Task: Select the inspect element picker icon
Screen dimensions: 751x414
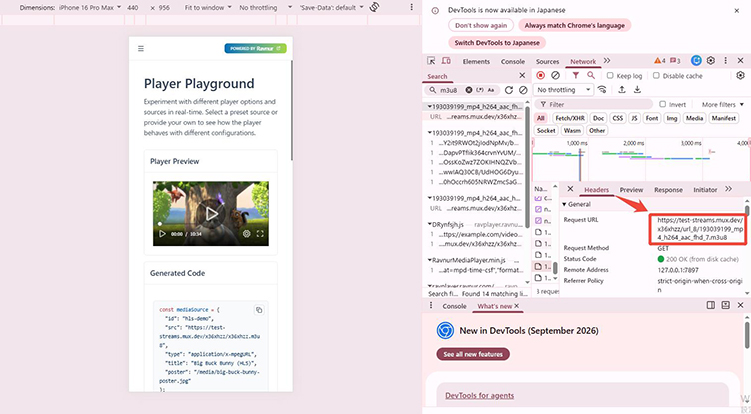Action: pos(431,61)
